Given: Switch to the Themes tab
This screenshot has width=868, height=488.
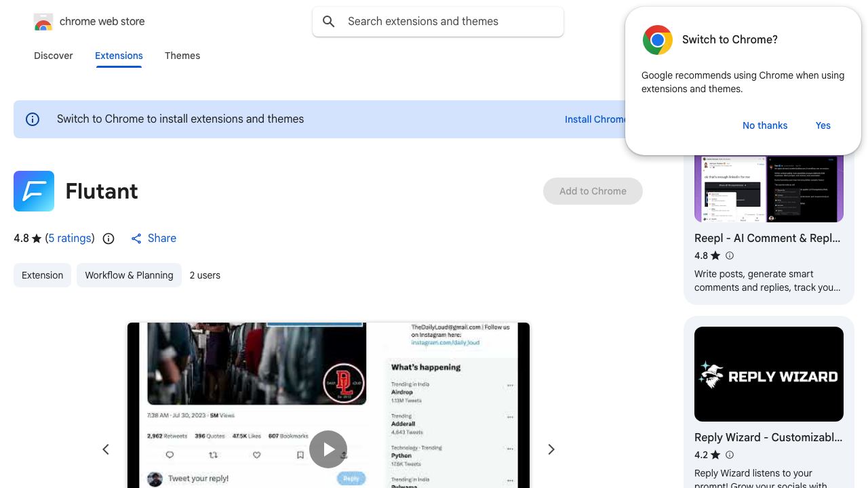Looking at the screenshot, I should pos(182,56).
